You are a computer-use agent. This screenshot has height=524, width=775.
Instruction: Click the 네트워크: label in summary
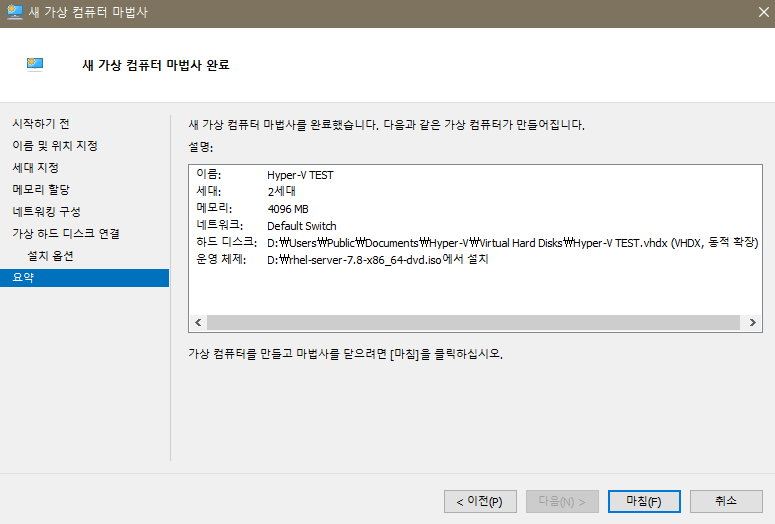tap(219, 225)
